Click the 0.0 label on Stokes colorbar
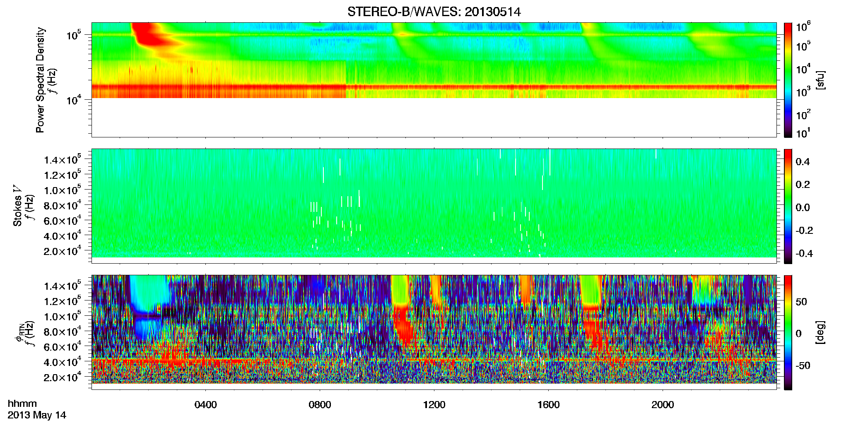 coord(803,208)
